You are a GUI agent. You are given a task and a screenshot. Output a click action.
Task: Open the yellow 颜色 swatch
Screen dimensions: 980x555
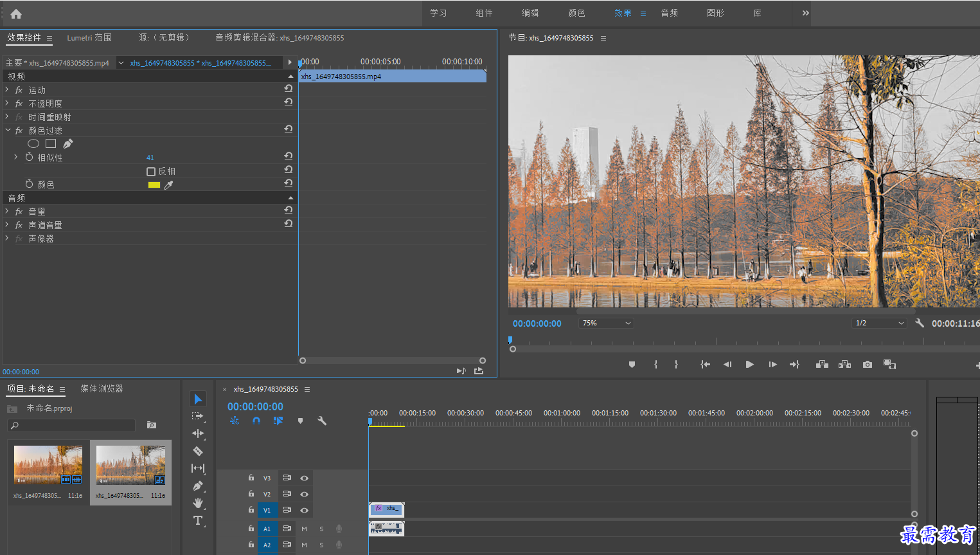point(154,185)
